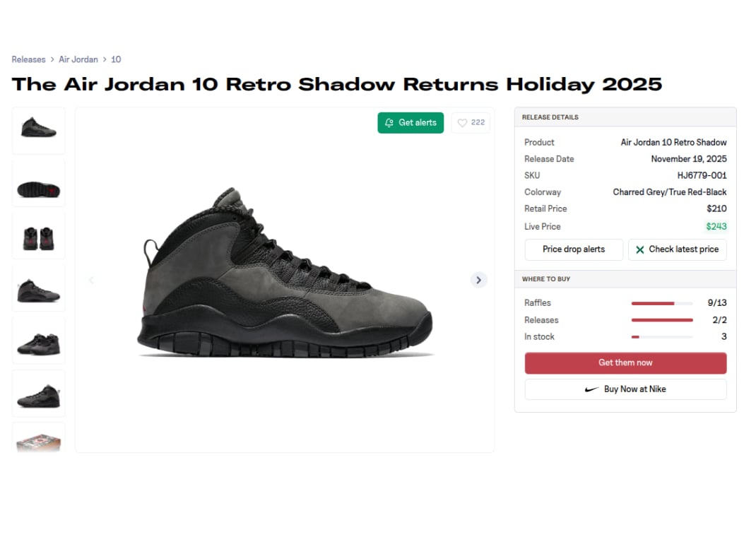Open the Releases breadcrumb link
Screen dimensions: 756x537
click(x=28, y=59)
